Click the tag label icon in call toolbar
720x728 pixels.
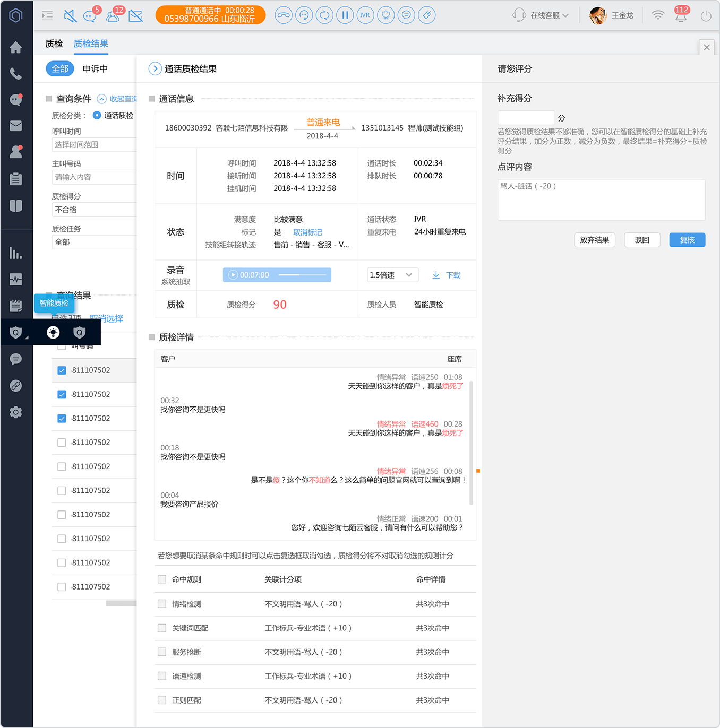point(426,15)
